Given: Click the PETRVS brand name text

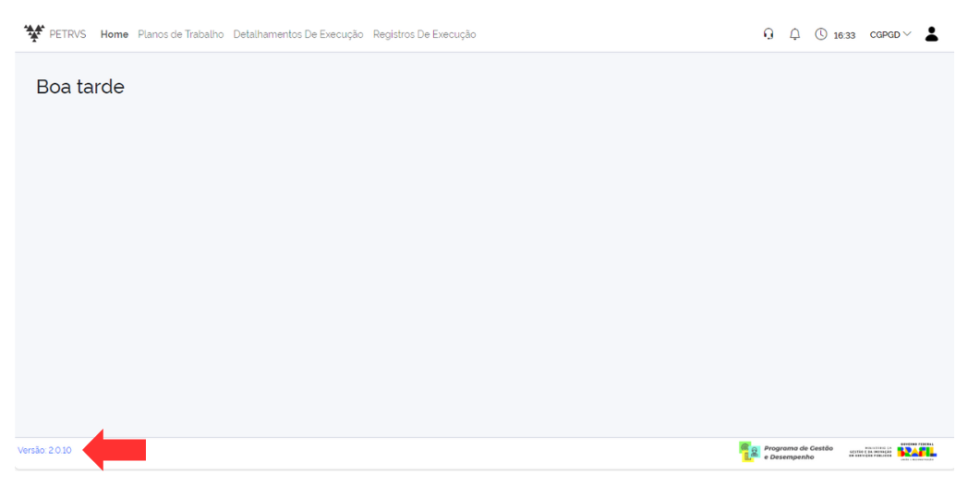Looking at the screenshot, I should click(x=67, y=34).
